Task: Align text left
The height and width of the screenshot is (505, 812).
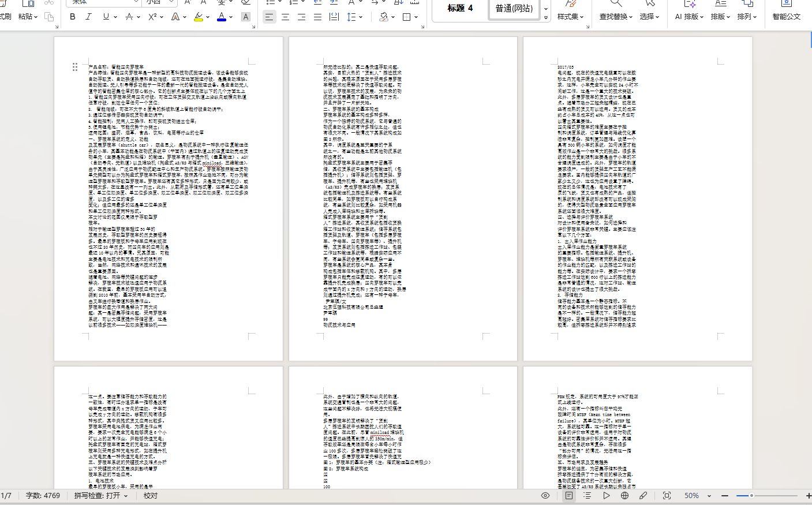Action: point(269,17)
